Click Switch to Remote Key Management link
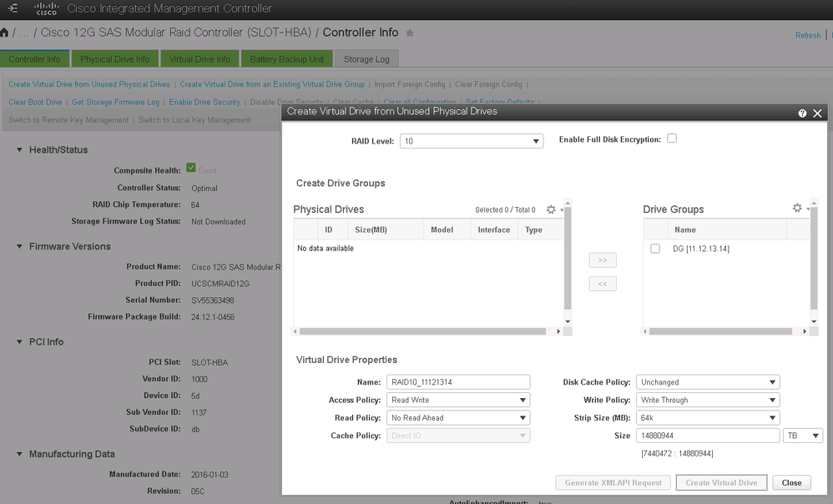Screen dimensions: 833x504 click(x=68, y=120)
